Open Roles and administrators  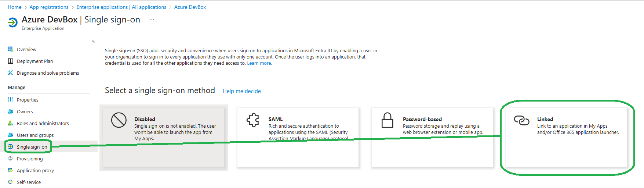tap(43, 123)
